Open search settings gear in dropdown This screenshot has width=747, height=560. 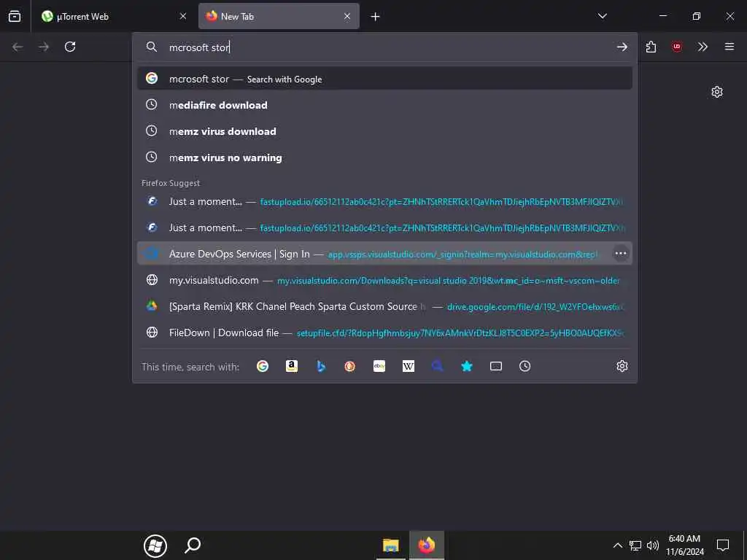[x=622, y=366]
